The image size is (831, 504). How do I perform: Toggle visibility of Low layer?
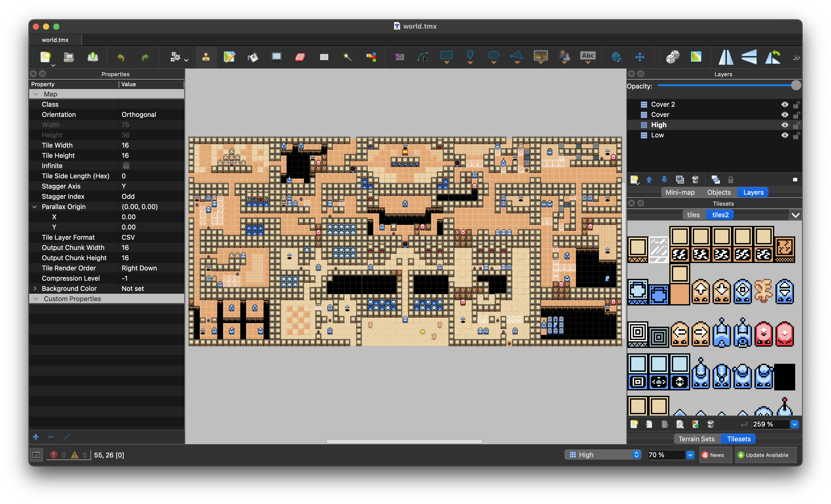tap(784, 135)
